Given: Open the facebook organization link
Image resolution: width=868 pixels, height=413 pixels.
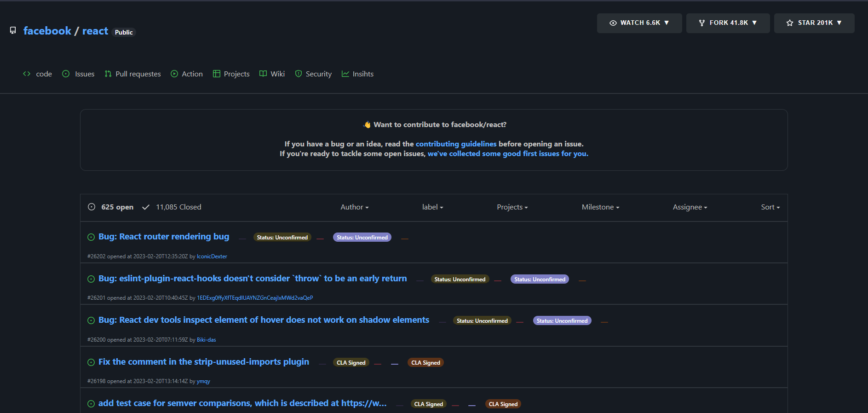Looking at the screenshot, I should tap(47, 31).
